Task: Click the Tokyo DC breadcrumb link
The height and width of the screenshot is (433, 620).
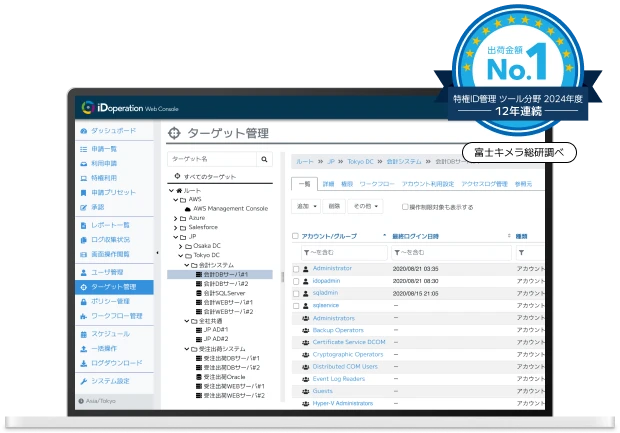Action: (x=360, y=162)
